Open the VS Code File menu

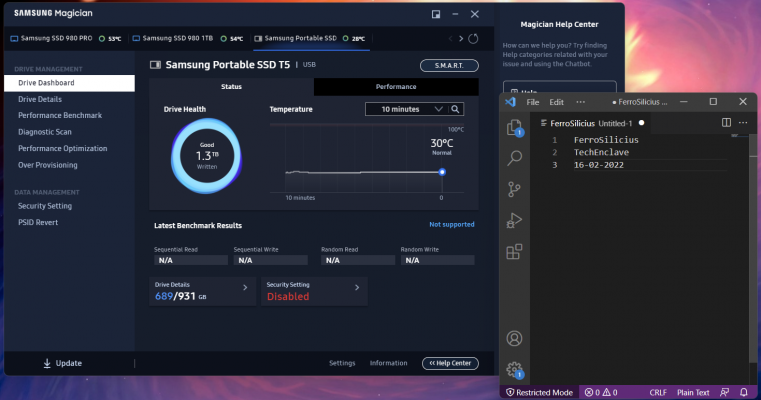tap(533, 102)
